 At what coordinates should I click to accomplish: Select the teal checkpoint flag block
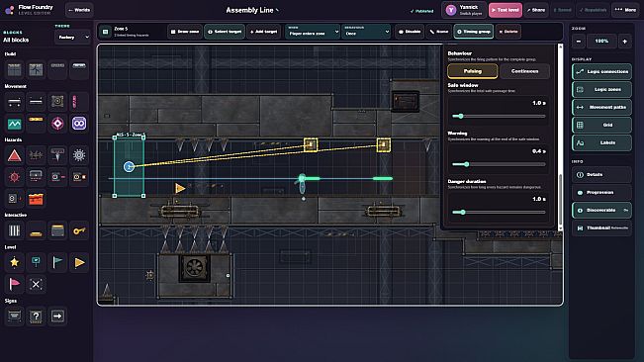pos(57,263)
